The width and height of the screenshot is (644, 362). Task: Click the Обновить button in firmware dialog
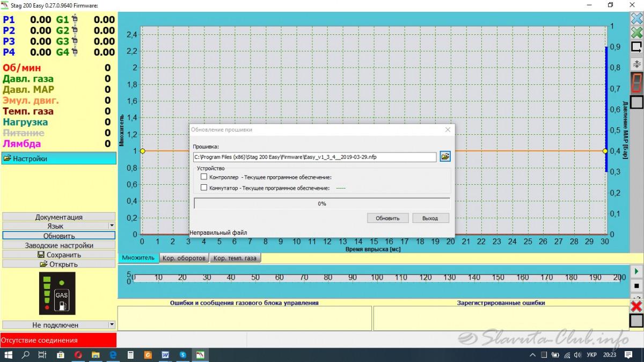point(388,218)
